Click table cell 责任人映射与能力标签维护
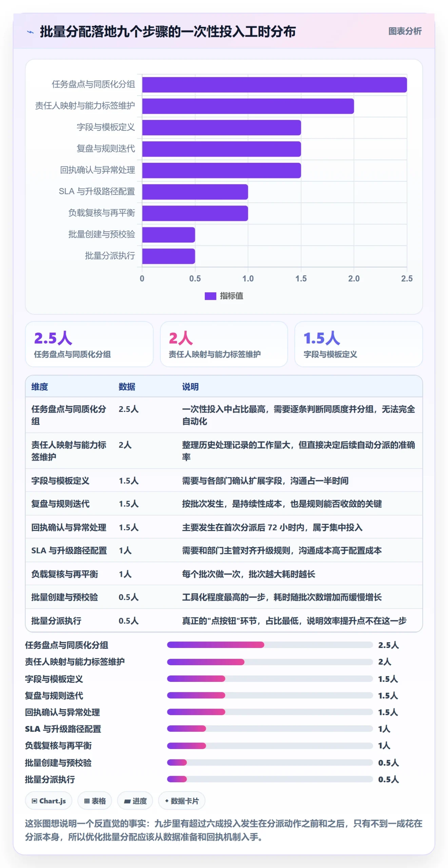The height and width of the screenshot is (868, 448). (69, 451)
